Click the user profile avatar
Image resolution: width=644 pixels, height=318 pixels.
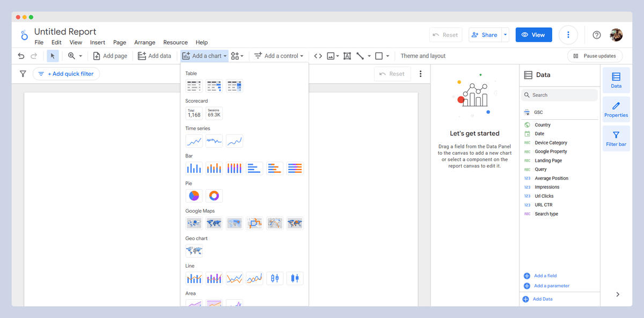[616, 35]
